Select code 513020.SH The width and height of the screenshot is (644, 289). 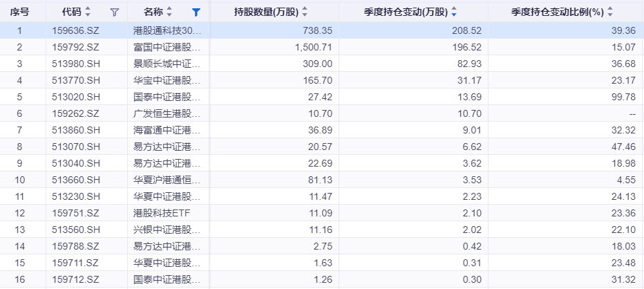click(x=76, y=97)
